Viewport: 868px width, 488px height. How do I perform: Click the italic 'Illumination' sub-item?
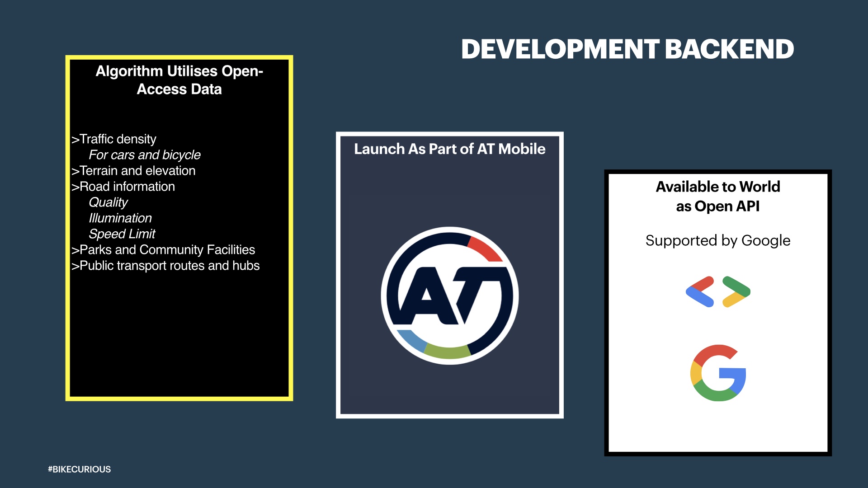120,218
